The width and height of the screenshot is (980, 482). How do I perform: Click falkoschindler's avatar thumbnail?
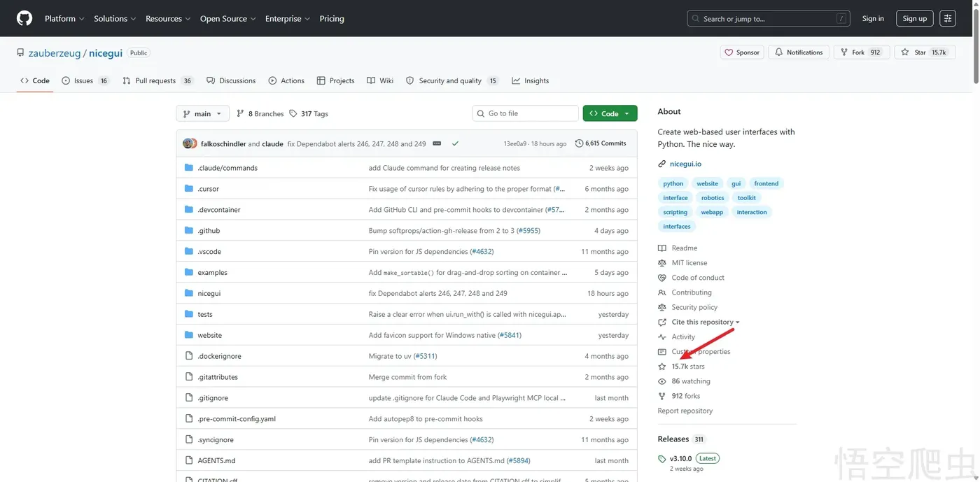(188, 143)
